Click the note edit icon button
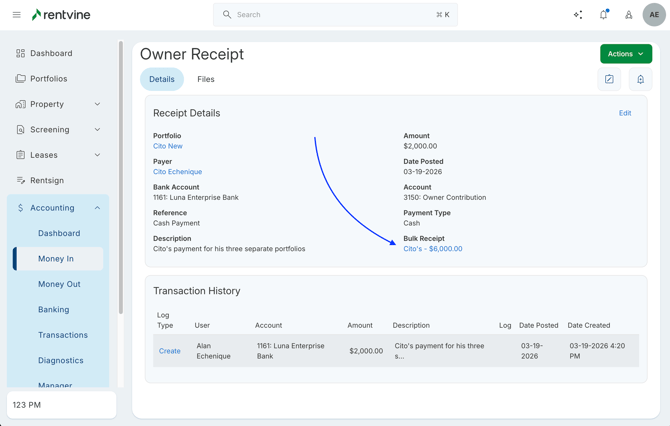Image resolution: width=670 pixels, height=426 pixels. click(x=609, y=79)
